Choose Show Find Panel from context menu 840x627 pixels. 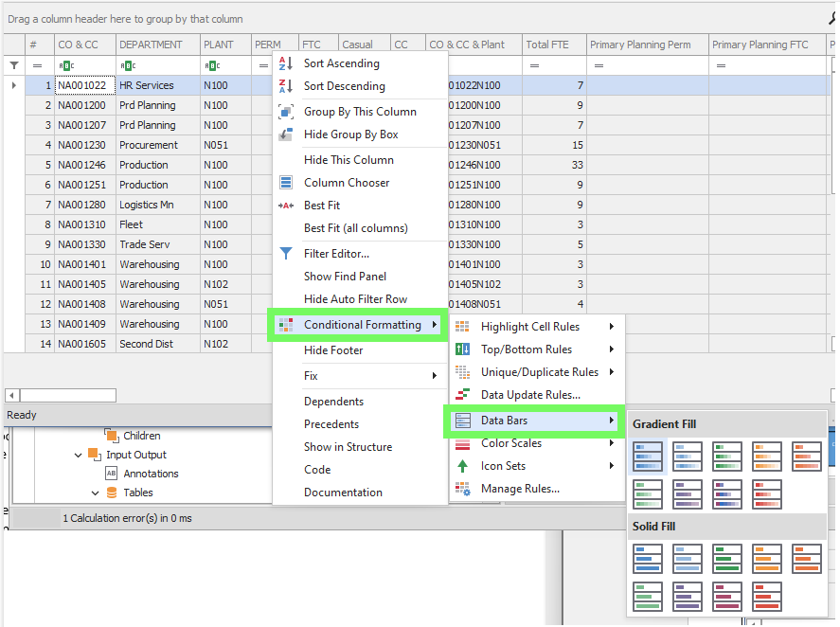(x=345, y=277)
